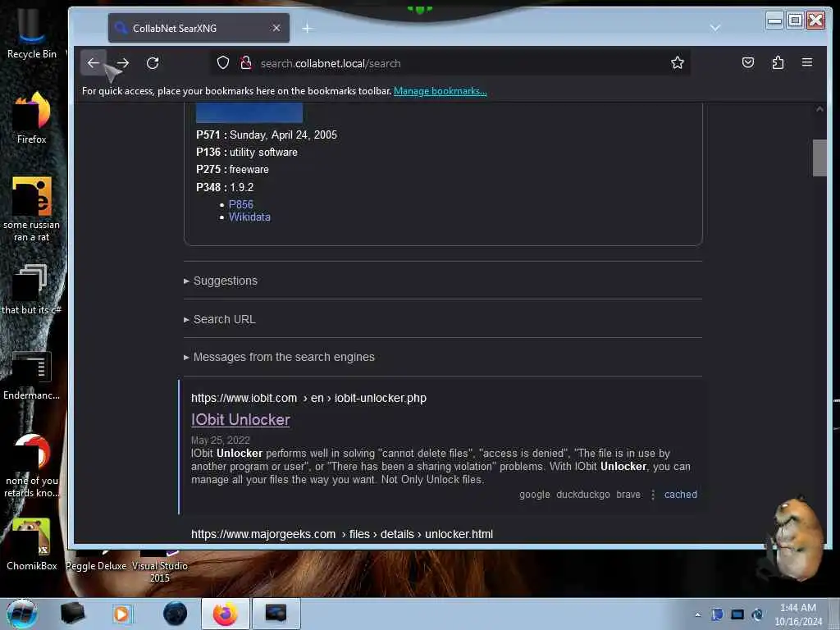Open the monitor app taskbar button
This screenshot has height=630, width=840.
(x=276, y=614)
